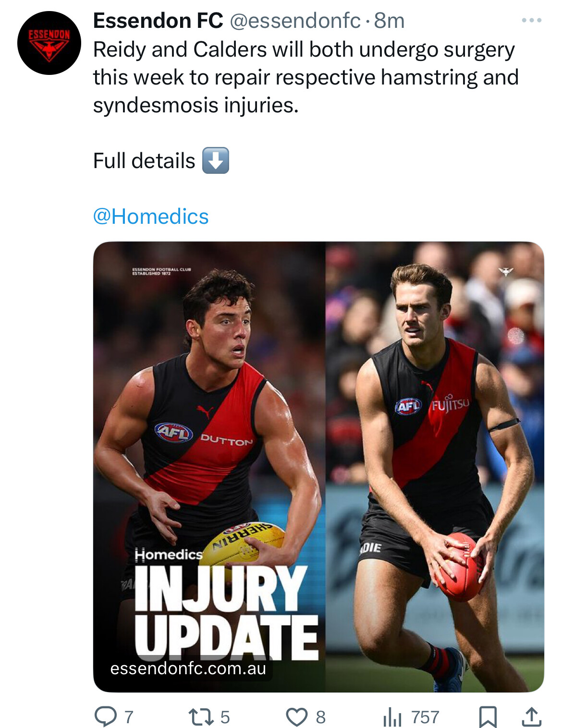Open the three-dot more options menu
Image resolution: width=562 pixels, height=728 pixels.
[x=532, y=21]
